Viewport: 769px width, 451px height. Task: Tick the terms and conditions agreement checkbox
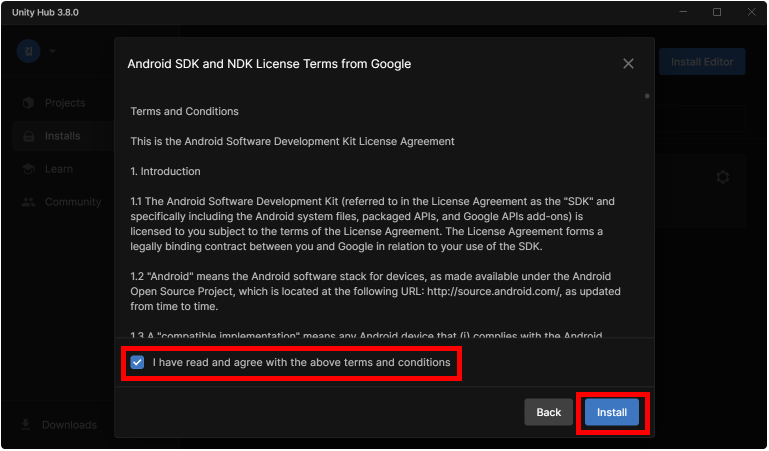tap(137, 363)
